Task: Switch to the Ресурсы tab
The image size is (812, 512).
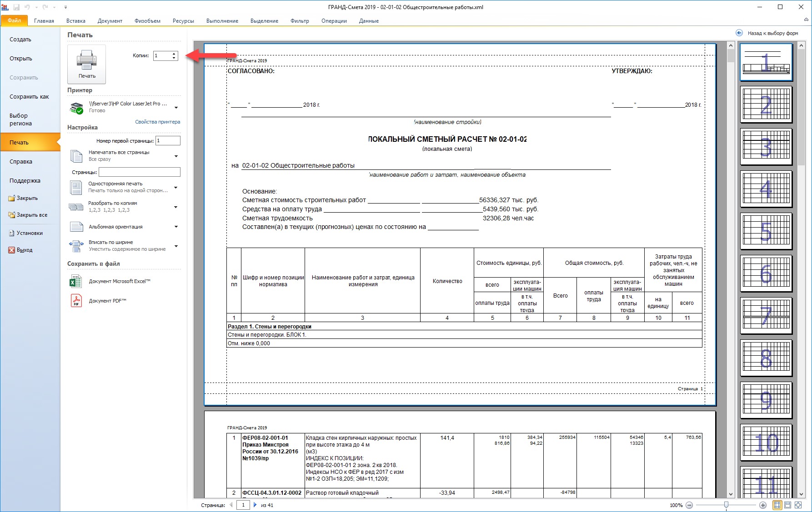Action: 183,21
